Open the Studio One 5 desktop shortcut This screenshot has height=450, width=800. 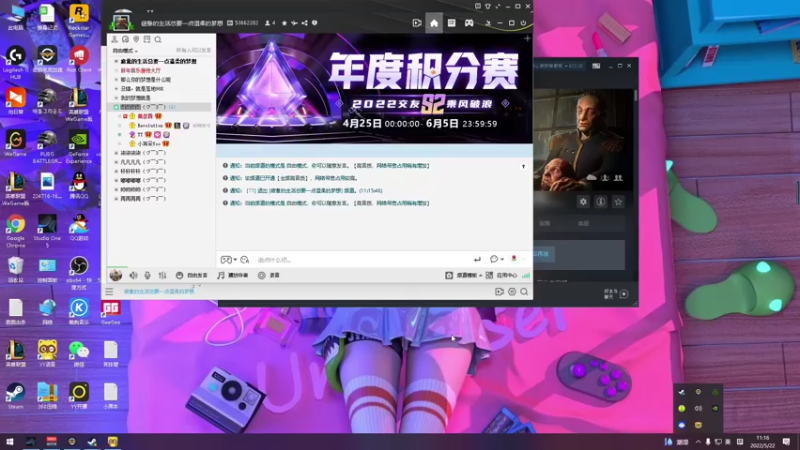point(47,231)
